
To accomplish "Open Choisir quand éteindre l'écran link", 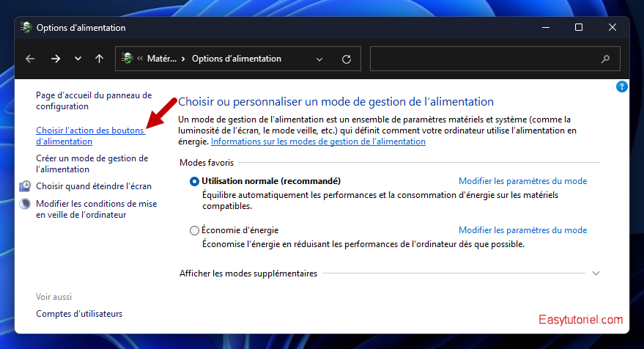I will pyautogui.click(x=94, y=186).
